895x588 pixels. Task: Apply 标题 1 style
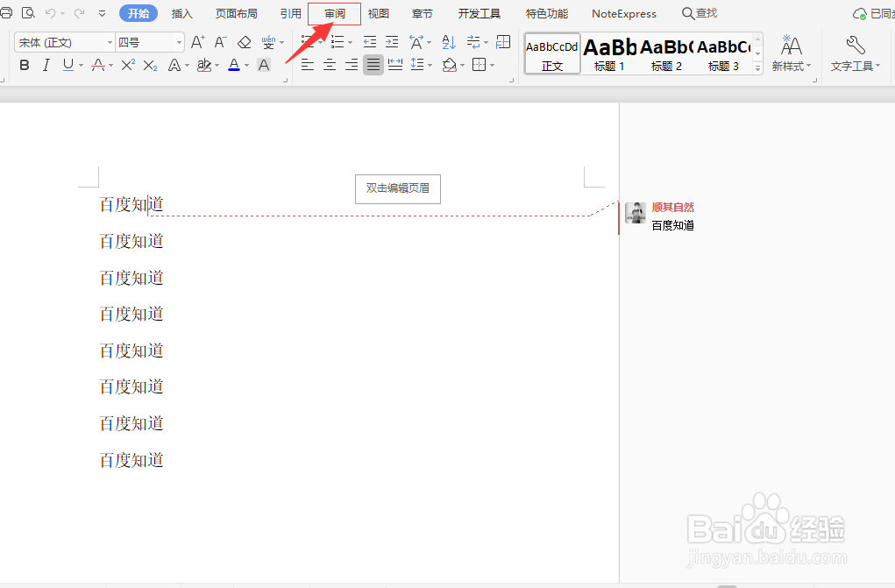click(609, 53)
